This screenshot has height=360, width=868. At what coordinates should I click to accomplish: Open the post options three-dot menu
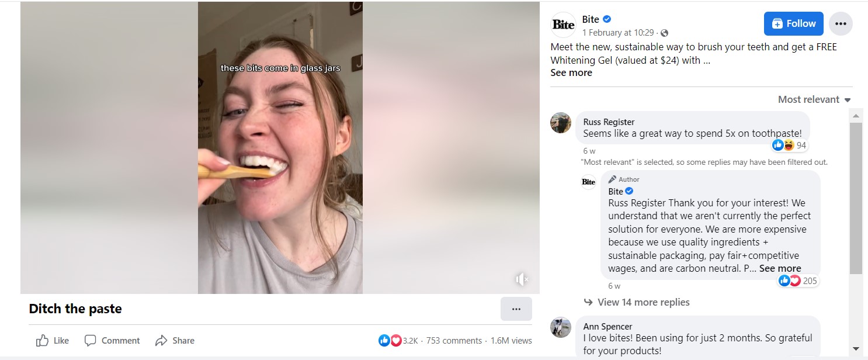click(x=841, y=23)
